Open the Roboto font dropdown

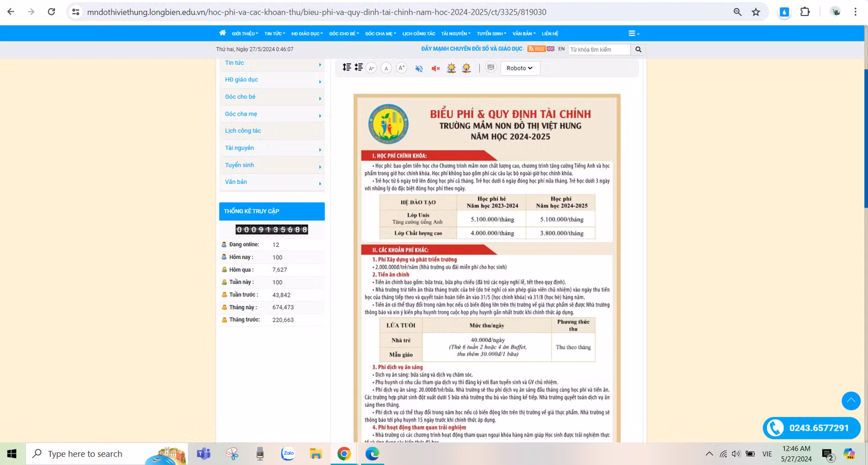coord(520,68)
